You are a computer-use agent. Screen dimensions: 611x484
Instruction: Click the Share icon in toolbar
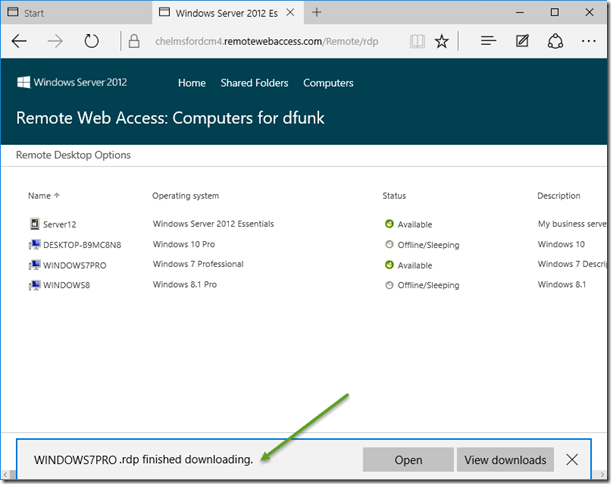click(555, 42)
